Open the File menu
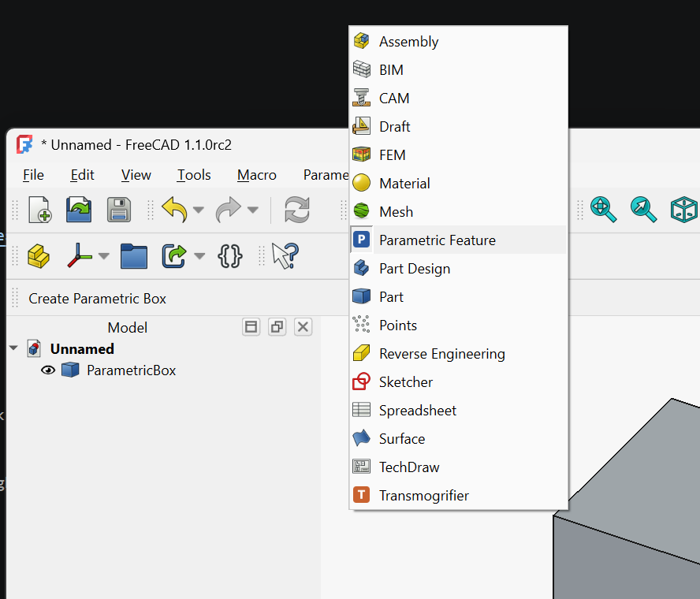Viewport: 700px width, 599px height. pyautogui.click(x=33, y=175)
